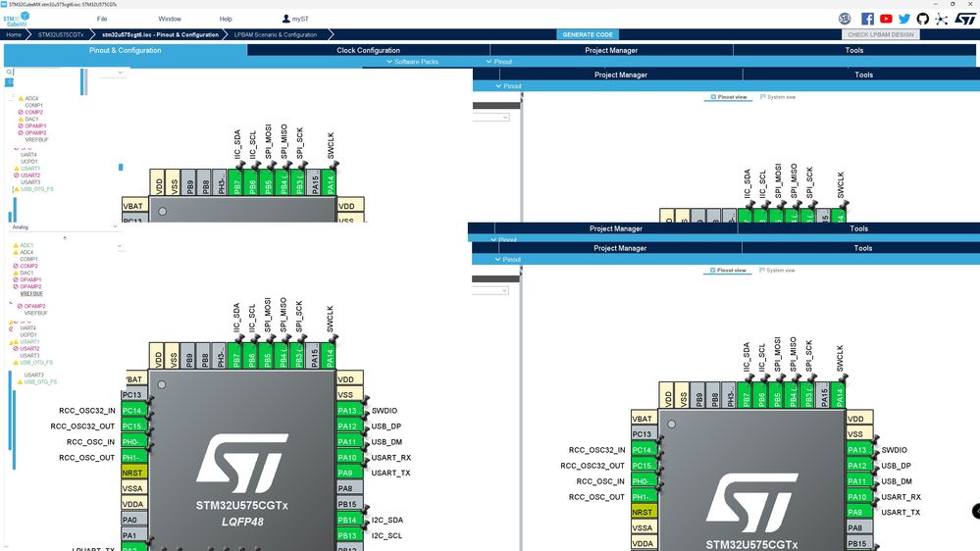Image resolution: width=980 pixels, height=551 pixels.
Task: Open the File menu
Action: tap(102, 19)
